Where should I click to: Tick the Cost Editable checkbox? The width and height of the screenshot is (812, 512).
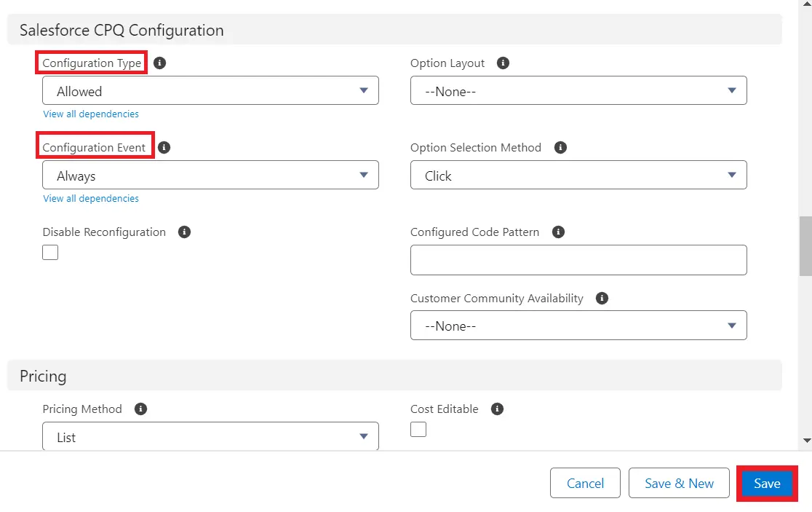coord(418,430)
